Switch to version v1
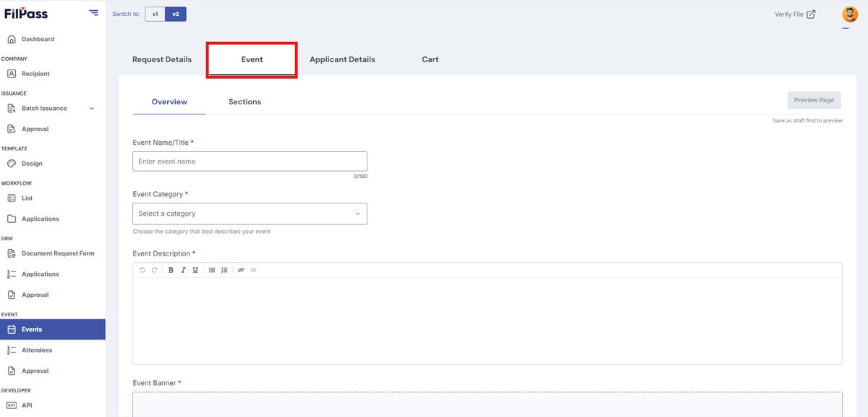Image resolution: width=868 pixels, height=417 pixels. point(155,14)
